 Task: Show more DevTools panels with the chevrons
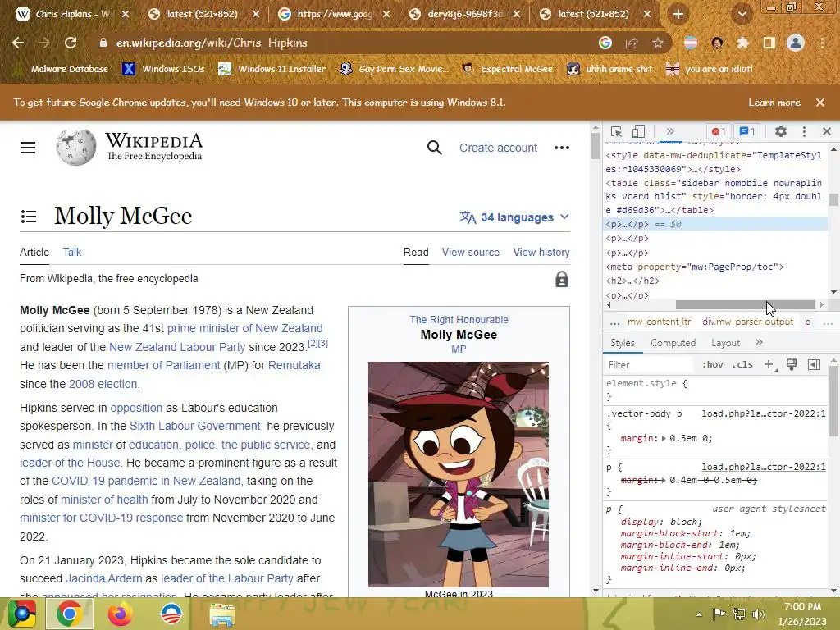669,132
